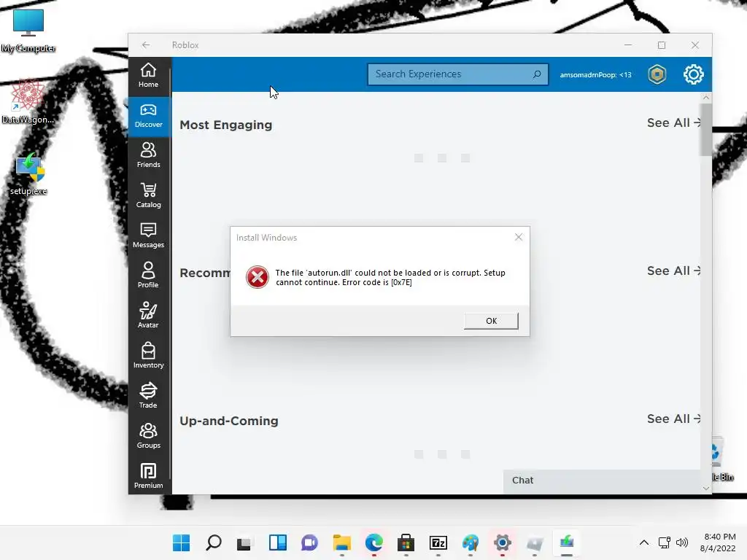Click the scroll down arrow in Roblox
This screenshot has height=560, width=747.
pos(706,488)
